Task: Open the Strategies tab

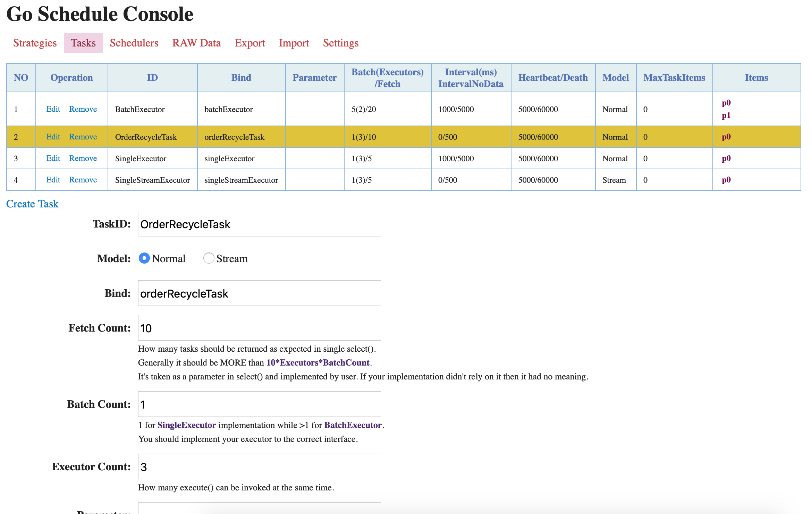Action: pyautogui.click(x=35, y=43)
